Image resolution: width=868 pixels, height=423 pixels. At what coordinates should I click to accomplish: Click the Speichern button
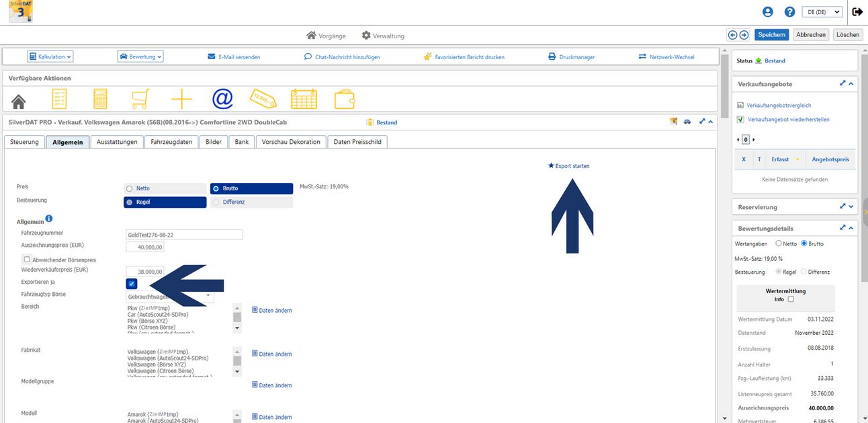pyautogui.click(x=772, y=35)
